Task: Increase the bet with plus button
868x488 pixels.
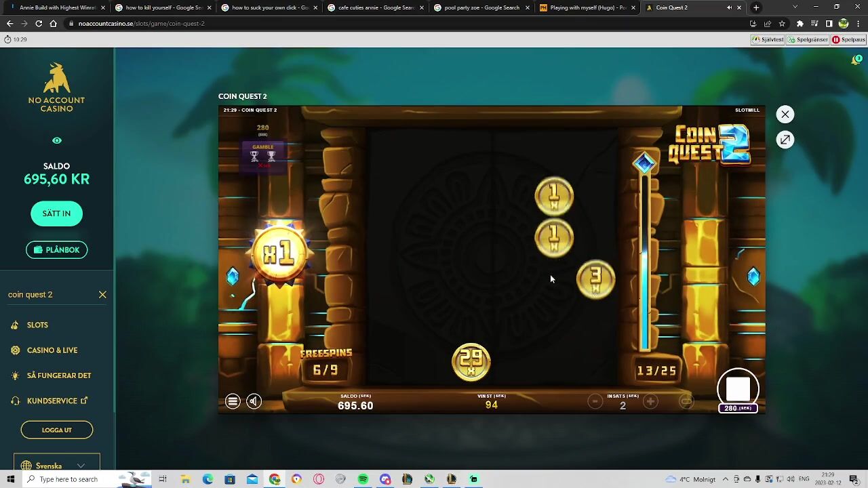Action: tap(650, 402)
